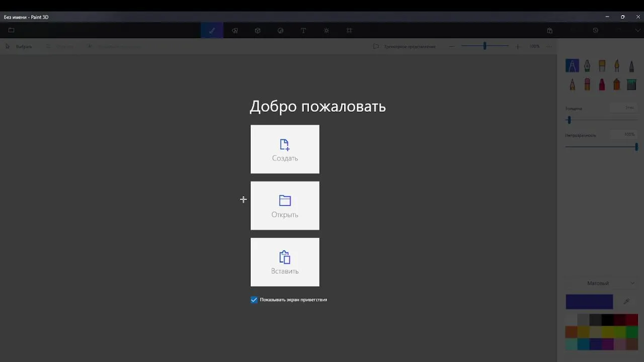
Task: Select the black color swatch
Action: 608,320
